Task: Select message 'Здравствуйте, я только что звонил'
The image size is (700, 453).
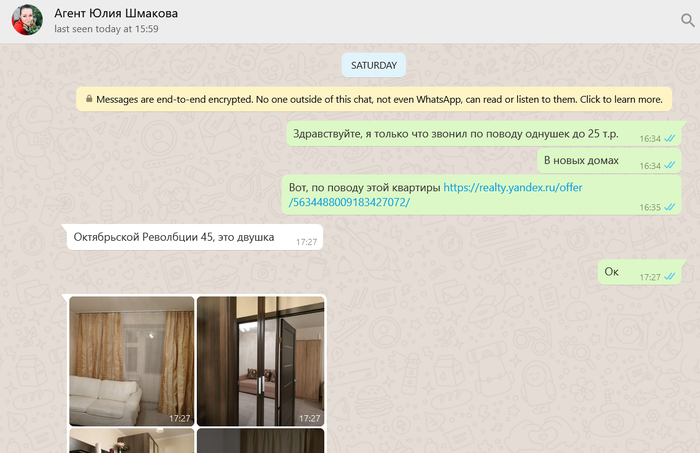Action: (483, 133)
